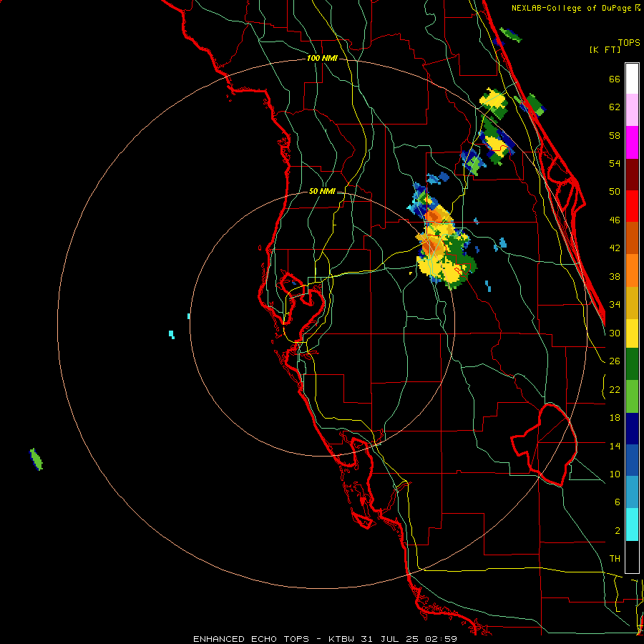Select the dark red legend color swatch

click(x=632, y=175)
